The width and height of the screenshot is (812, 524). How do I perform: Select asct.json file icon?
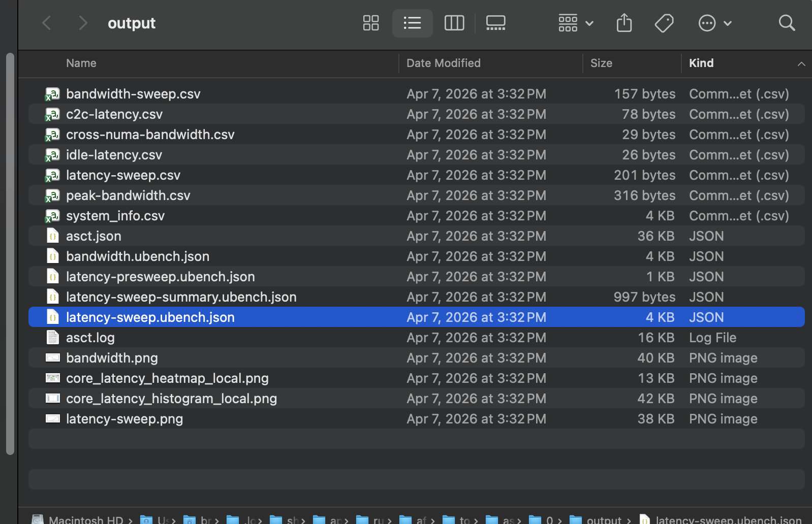pos(53,236)
